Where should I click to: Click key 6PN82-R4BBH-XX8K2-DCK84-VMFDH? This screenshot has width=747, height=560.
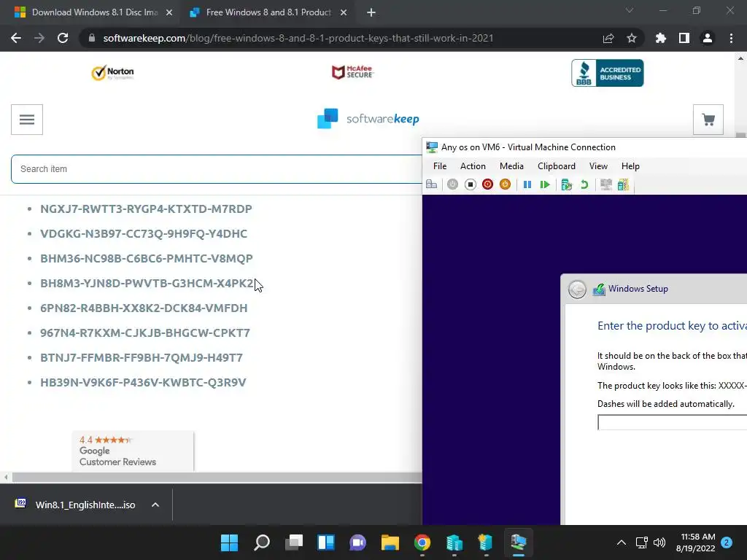(144, 308)
